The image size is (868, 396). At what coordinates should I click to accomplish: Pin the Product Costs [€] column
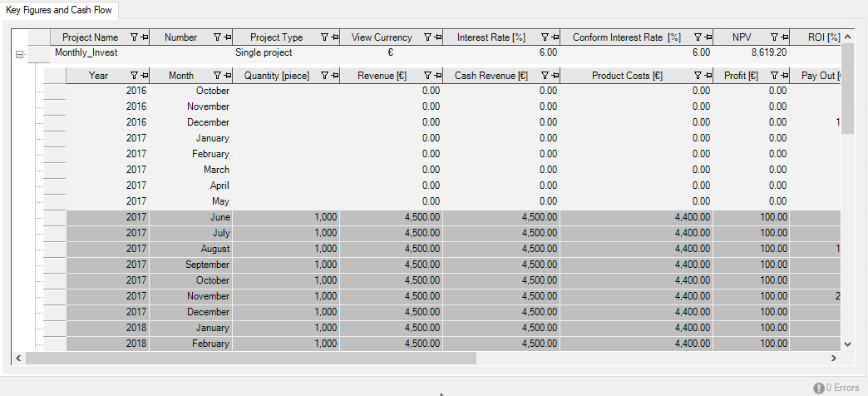click(x=706, y=76)
